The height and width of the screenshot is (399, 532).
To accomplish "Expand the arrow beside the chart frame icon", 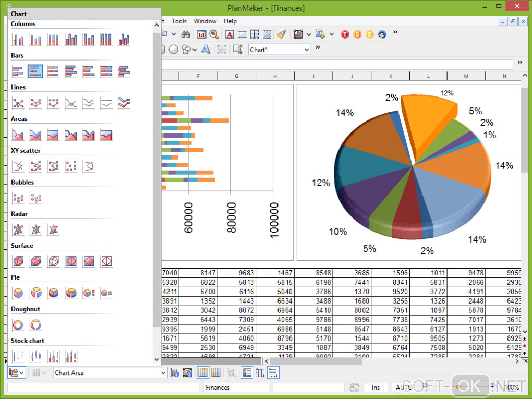I will (x=309, y=34).
